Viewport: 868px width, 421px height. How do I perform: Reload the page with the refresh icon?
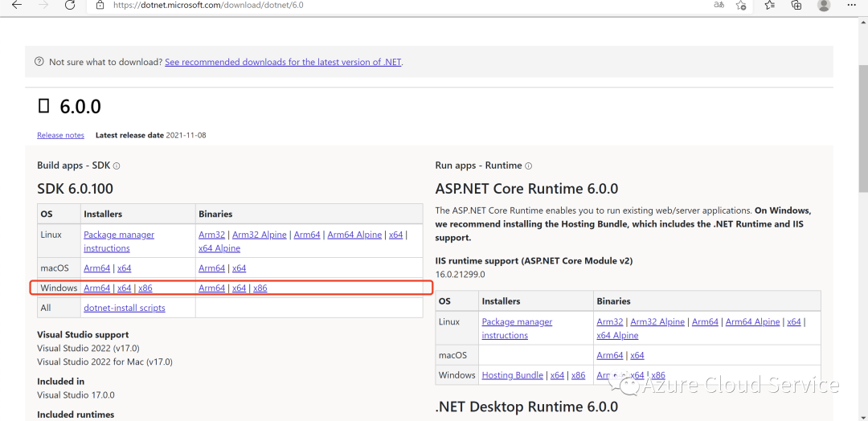[70, 5]
